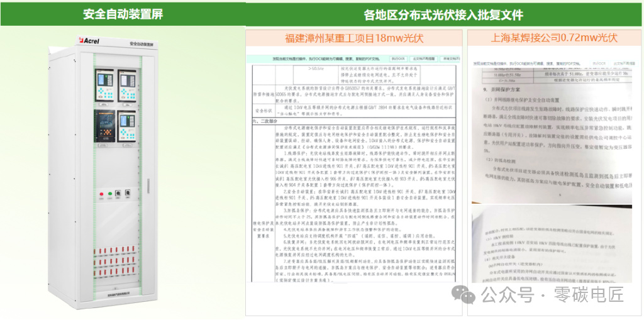
Task: Select the top-left protection relay on the cabinet
Action: (x=104, y=85)
